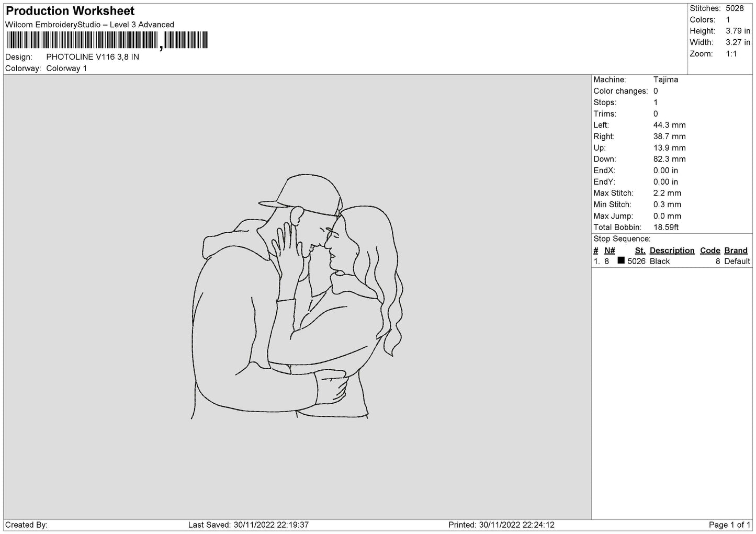The image size is (756, 534).
Task: Click the 'Code' column header
Action: click(x=710, y=251)
